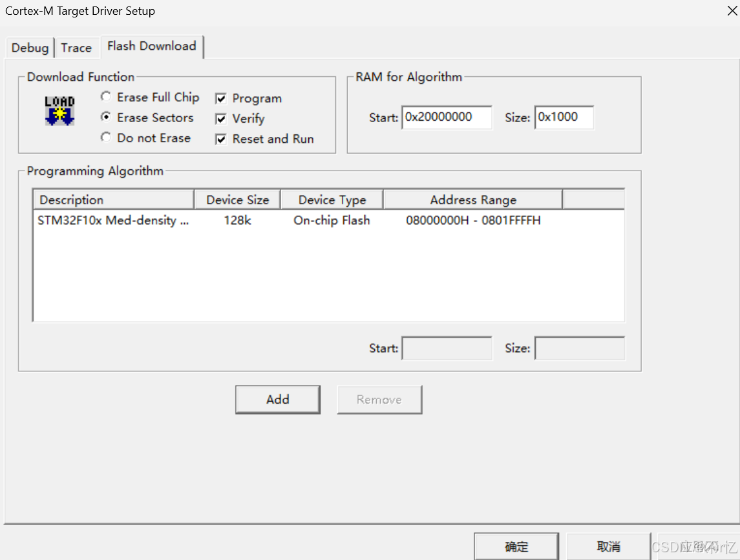Screen dimensions: 740x560
Task: Open the Trace tab
Action: point(76,48)
